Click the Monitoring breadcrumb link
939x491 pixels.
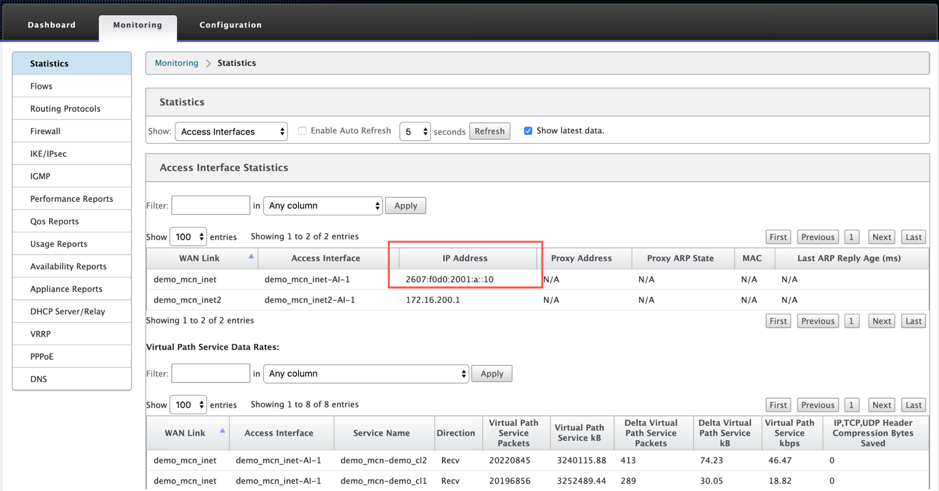coord(177,63)
